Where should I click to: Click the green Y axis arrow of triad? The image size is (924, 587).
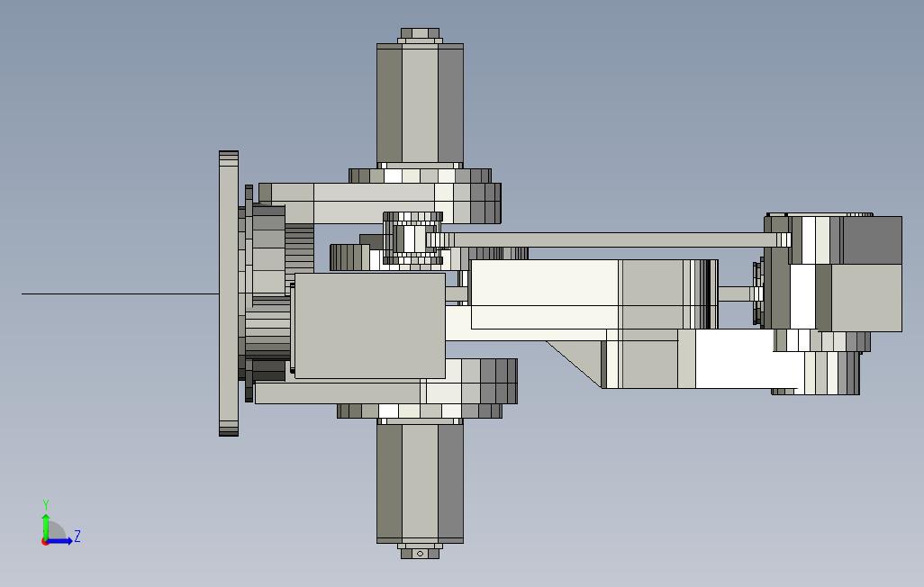[x=45, y=526]
